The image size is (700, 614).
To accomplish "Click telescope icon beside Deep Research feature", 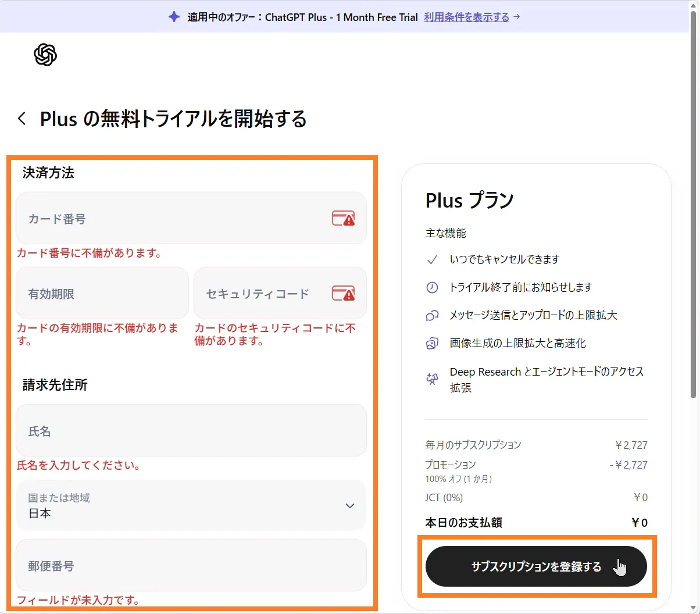I will coord(432,379).
